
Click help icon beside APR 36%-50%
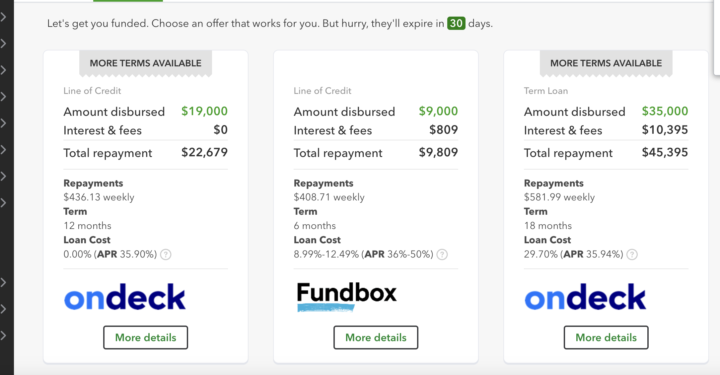pos(442,254)
